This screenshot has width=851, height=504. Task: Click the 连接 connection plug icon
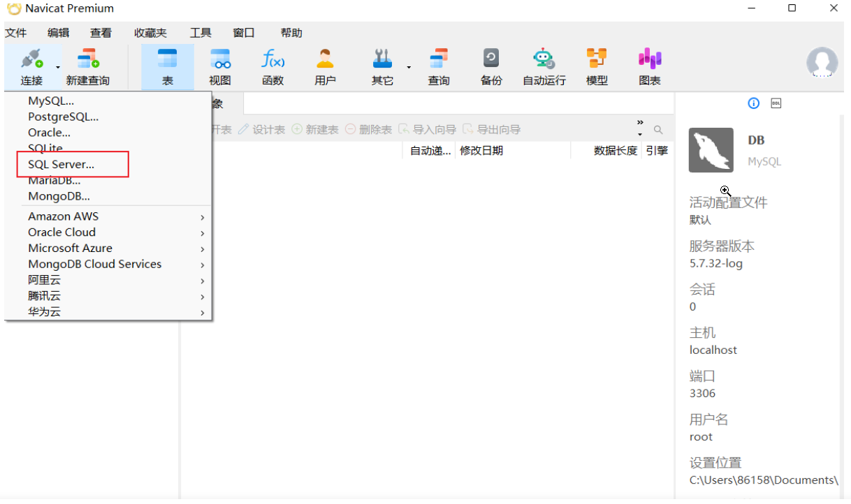point(31,58)
